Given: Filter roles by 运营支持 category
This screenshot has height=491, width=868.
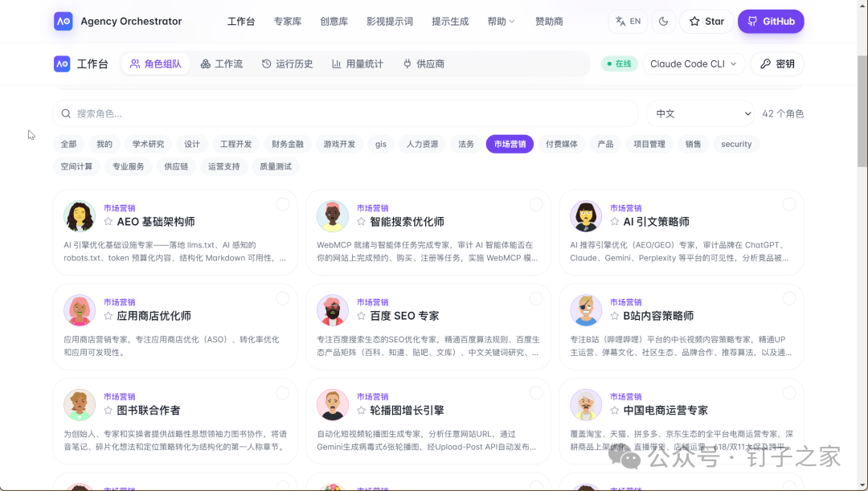Looking at the screenshot, I should [223, 166].
